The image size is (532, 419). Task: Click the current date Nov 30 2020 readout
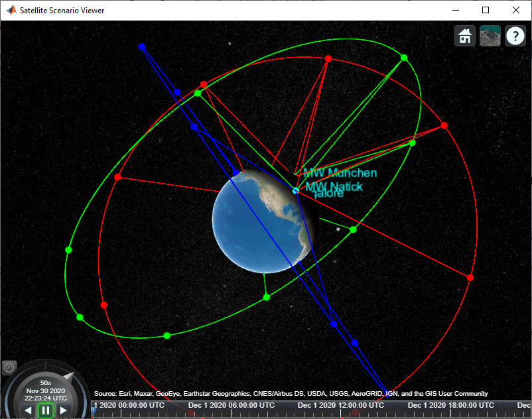(46, 390)
